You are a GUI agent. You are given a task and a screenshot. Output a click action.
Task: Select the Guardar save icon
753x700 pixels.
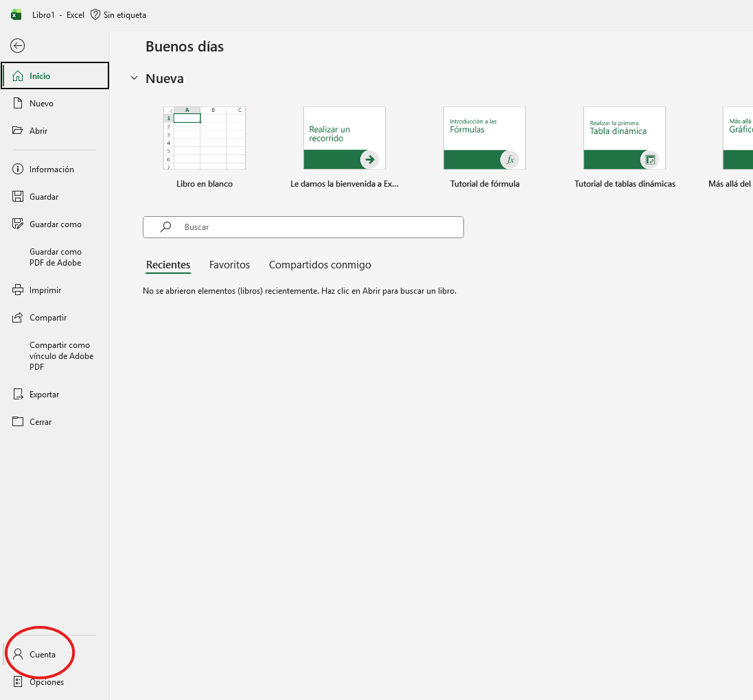18,197
